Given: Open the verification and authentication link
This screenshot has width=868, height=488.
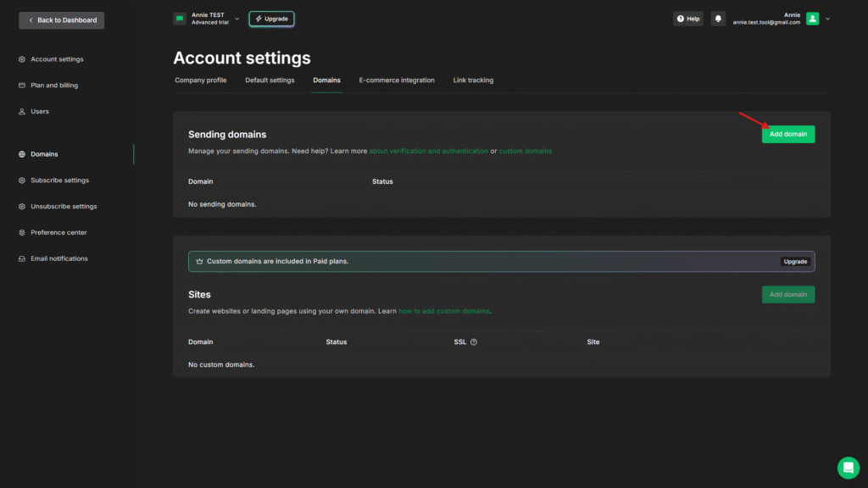Looking at the screenshot, I should point(428,151).
